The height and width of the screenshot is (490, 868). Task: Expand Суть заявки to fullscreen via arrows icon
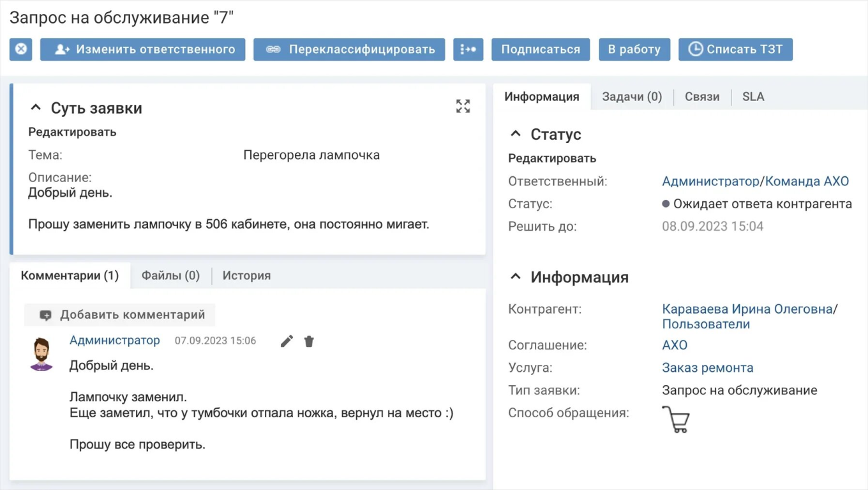coord(463,106)
